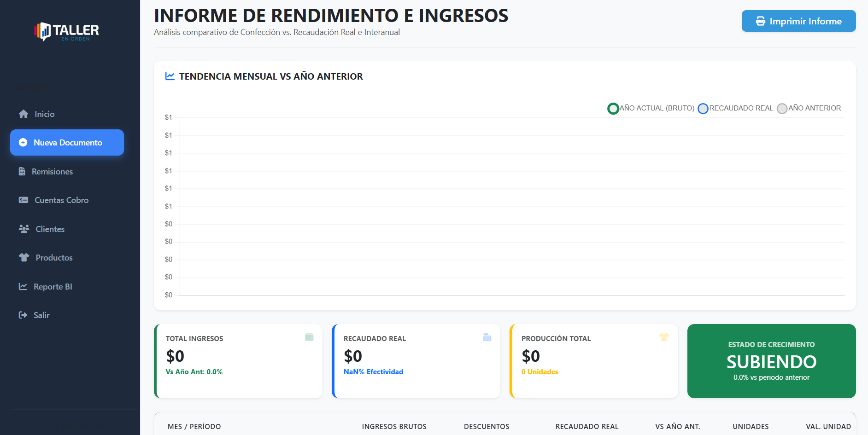The width and height of the screenshot is (868, 435).
Task: Click the shirt icon on Producción Total card
Action: [663, 337]
